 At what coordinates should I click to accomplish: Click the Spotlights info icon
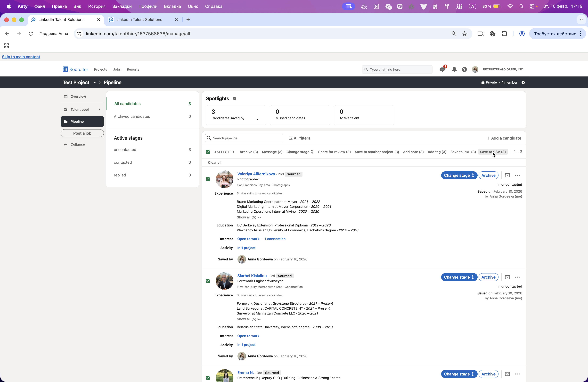pos(235,98)
